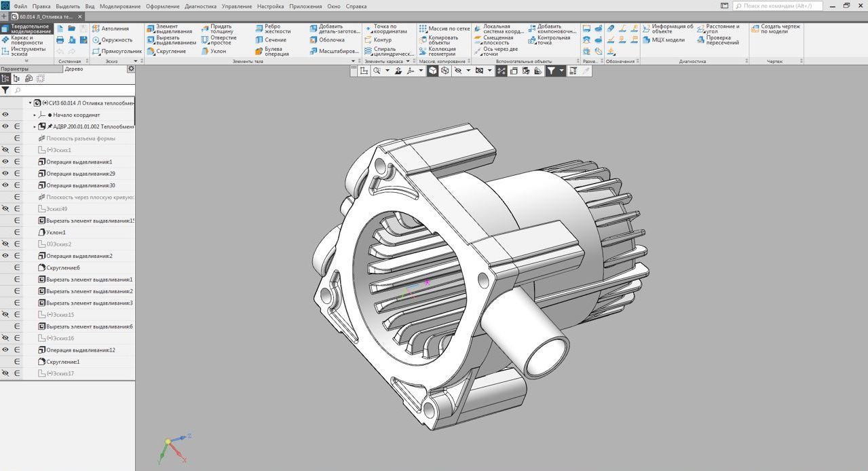This screenshot has height=471, width=868.
Task: Start the Спираль цилиндрическая tool
Action: pos(389,51)
